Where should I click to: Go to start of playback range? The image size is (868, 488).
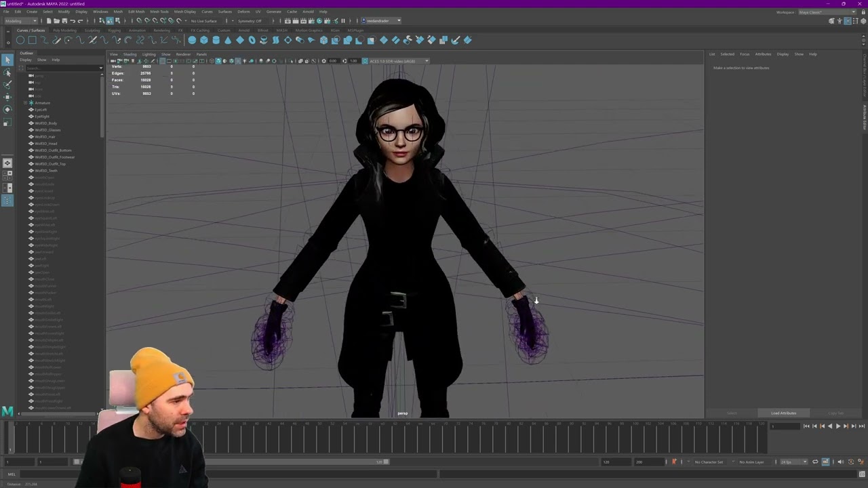[x=807, y=426]
